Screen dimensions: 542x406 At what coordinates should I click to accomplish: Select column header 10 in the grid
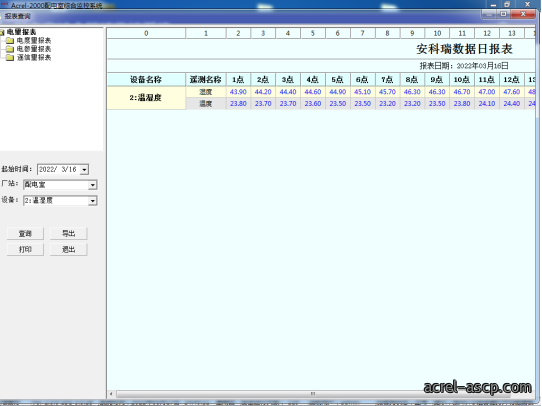click(437, 33)
